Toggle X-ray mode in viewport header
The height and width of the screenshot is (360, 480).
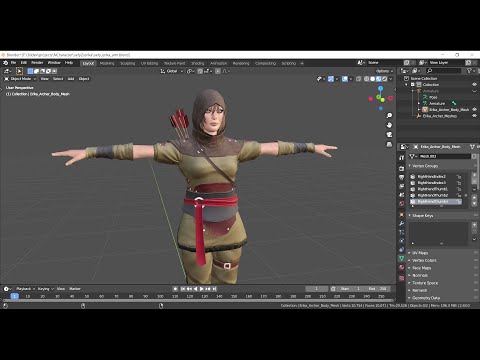(x=359, y=79)
